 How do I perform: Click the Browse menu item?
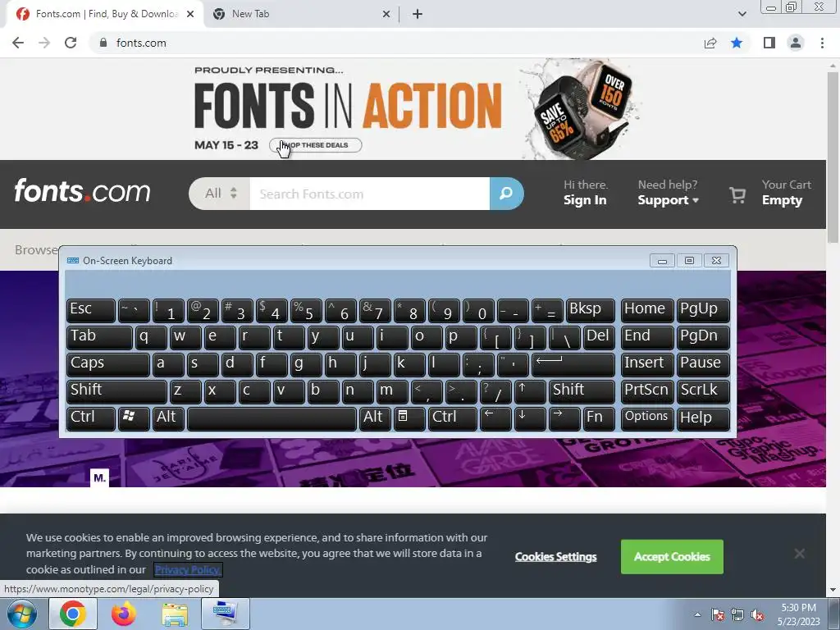click(36, 250)
